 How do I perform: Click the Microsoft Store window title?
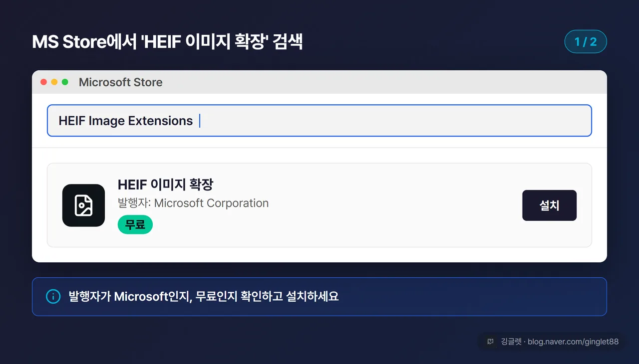121,82
